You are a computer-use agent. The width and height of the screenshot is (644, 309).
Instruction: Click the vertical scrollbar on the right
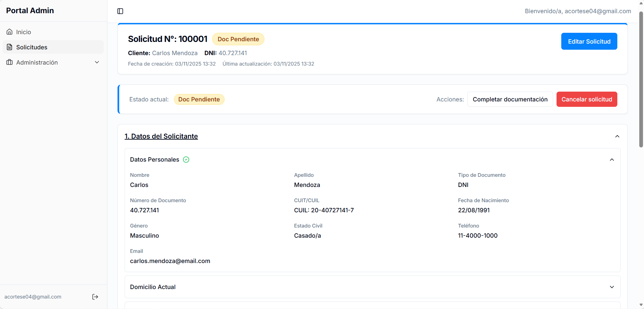[641, 78]
